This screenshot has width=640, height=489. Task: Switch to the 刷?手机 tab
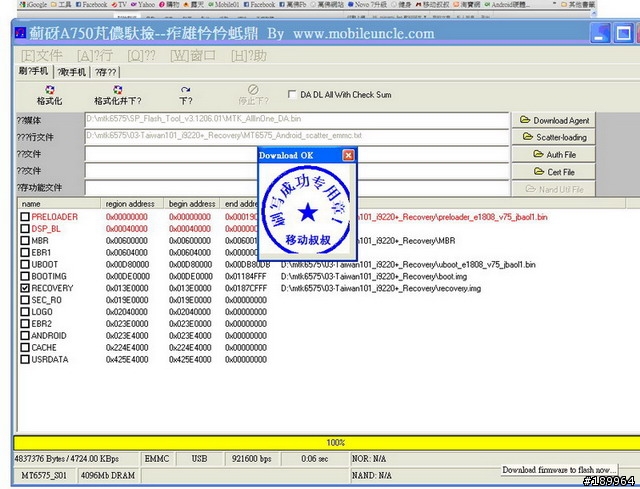(x=33, y=71)
